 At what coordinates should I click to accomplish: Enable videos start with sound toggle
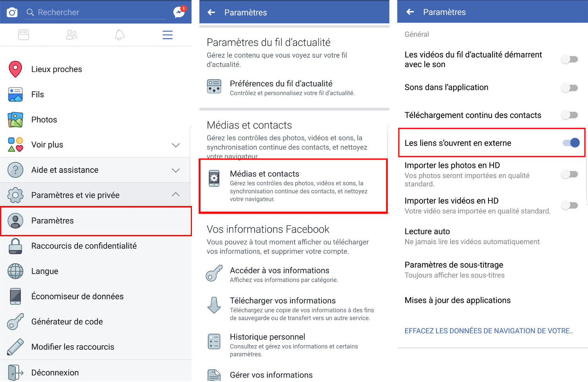pos(569,60)
